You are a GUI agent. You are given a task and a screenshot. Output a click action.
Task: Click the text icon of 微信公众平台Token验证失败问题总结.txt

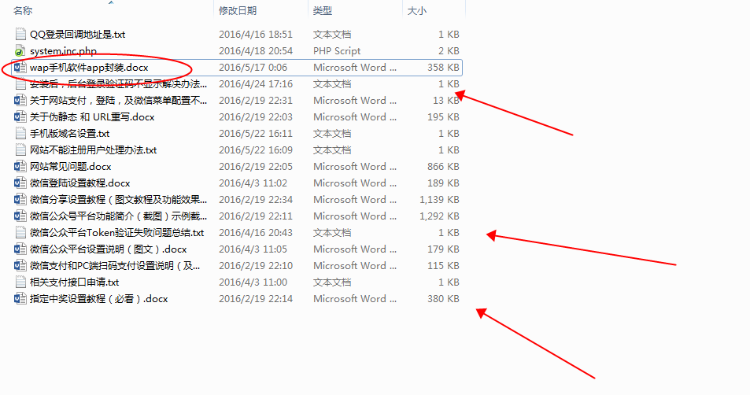(20, 232)
